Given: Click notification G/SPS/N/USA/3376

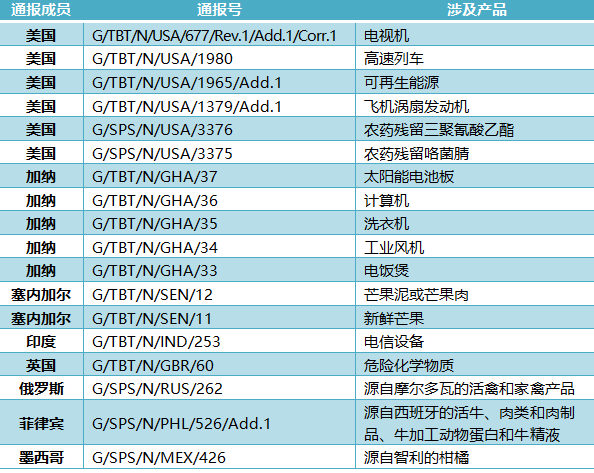Looking at the screenshot, I should pos(219,130).
